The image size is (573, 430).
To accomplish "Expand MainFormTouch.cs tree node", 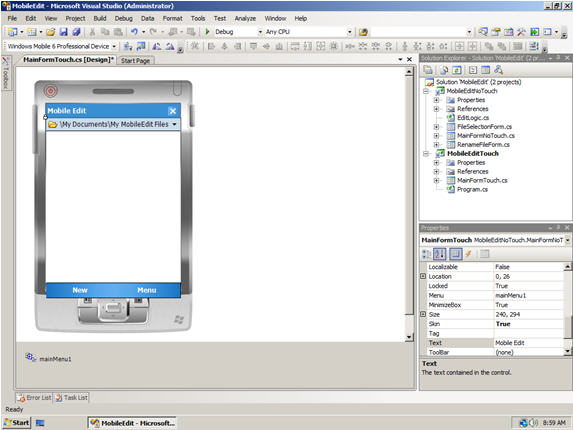I will pyautogui.click(x=436, y=180).
